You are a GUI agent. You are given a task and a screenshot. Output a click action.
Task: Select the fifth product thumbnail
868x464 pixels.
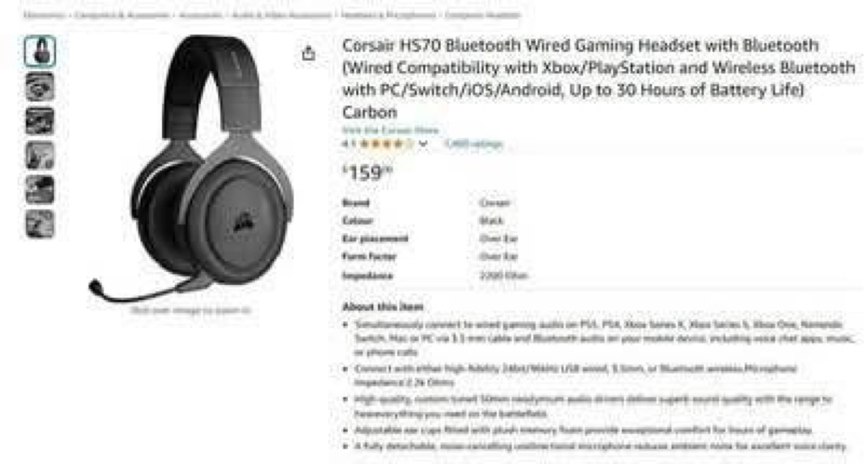coord(40,190)
